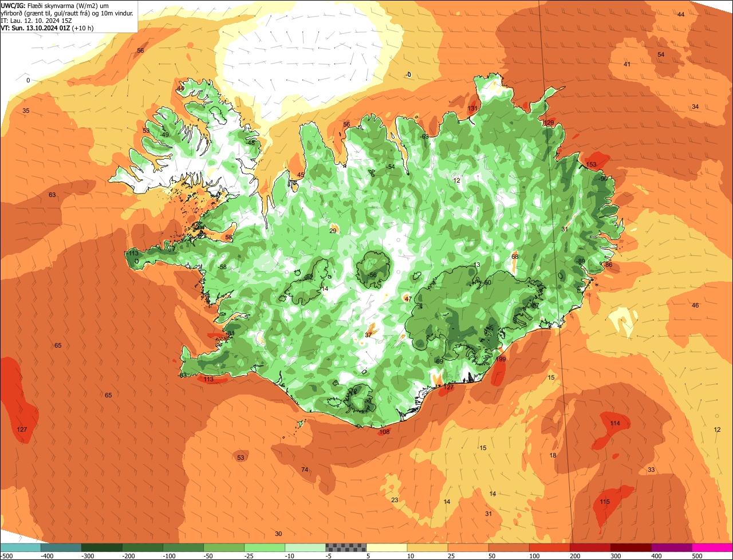Click the map value 131 on the northeast coast
Screen dimensions: 733x560
472,109
